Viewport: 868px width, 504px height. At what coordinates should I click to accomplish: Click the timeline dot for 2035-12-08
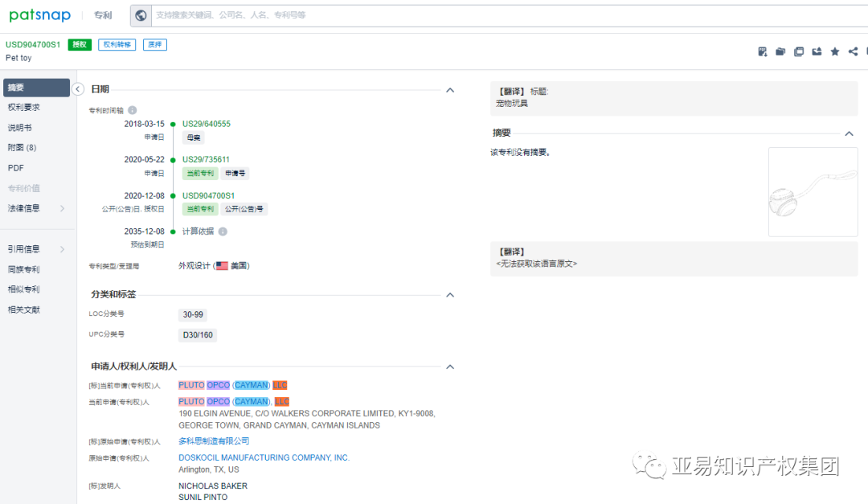click(174, 232)
